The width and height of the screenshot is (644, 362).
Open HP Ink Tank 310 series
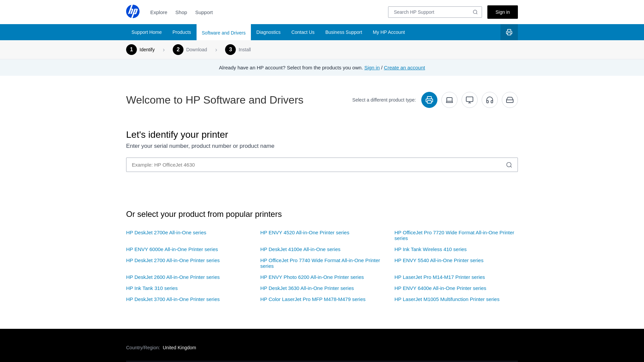(152, 288)
